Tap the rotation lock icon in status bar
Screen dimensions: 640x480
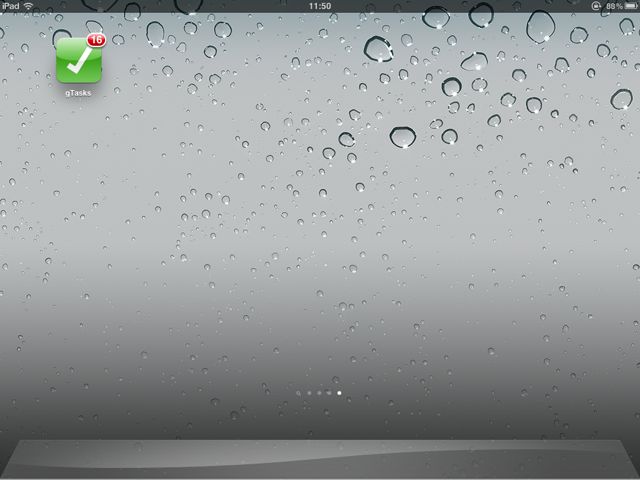596,6
